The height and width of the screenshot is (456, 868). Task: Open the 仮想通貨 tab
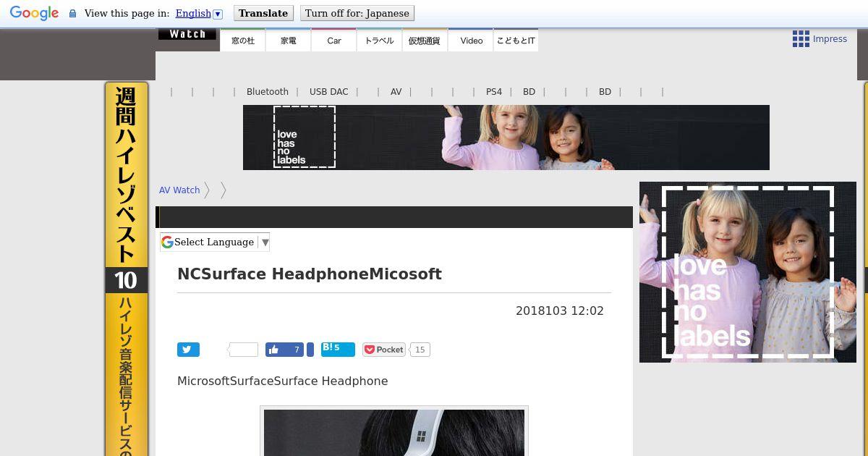[x=424, y=41]
